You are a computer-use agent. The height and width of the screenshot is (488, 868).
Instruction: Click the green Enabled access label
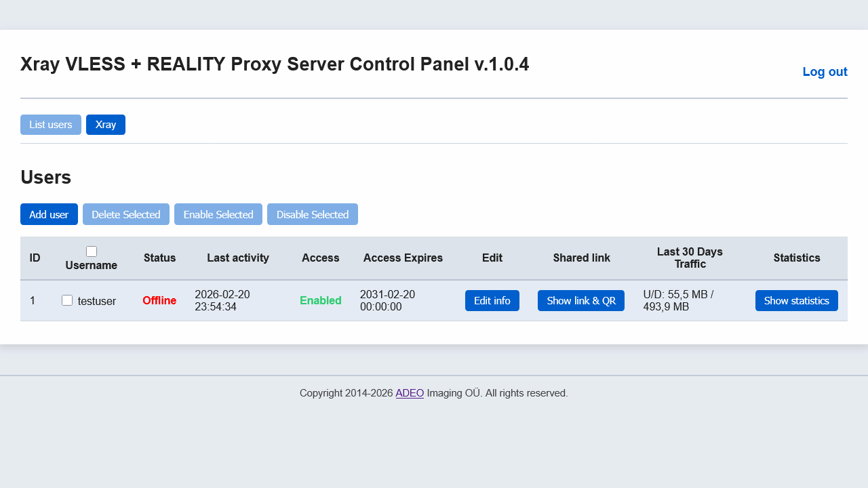(321, 300)
